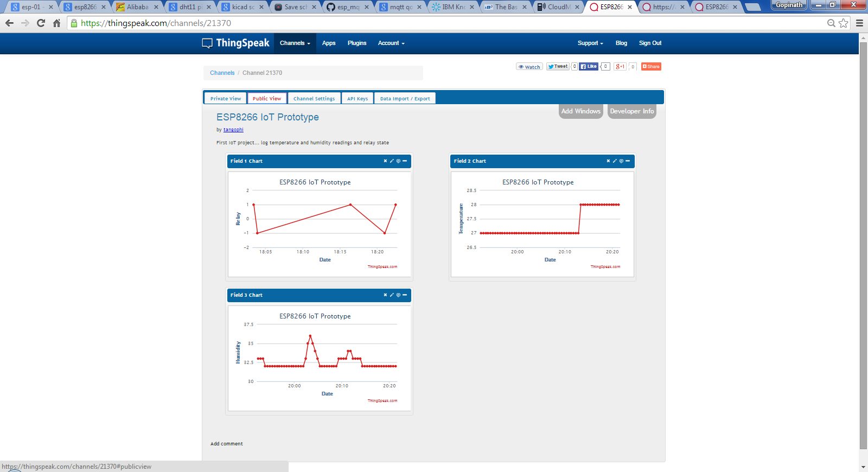Image resolution: width=868 pixels, height=472 pixels.
Task: Edit Field 2 Chart with pencil icon
Action: pyautogui.click(x=615, y=161)
